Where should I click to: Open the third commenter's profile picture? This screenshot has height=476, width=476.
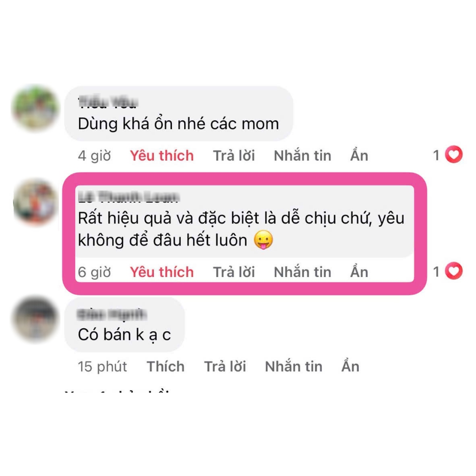pyautogui.click(x=35, y=319)
